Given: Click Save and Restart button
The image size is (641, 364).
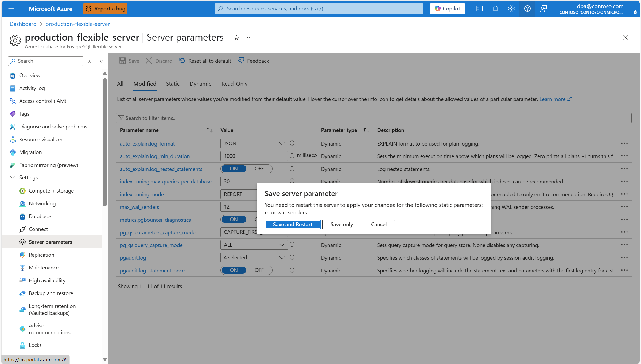Looking at the screenshot, I should coord(293,224).
